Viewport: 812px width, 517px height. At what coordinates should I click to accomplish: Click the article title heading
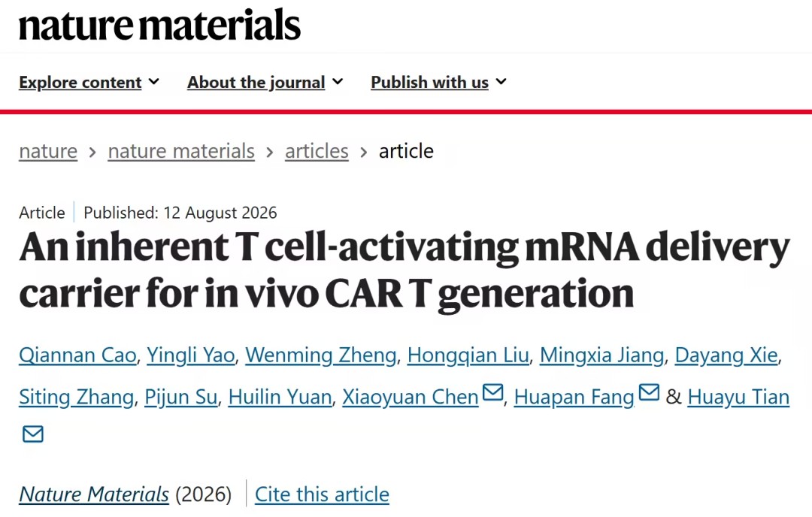point(404,270)
